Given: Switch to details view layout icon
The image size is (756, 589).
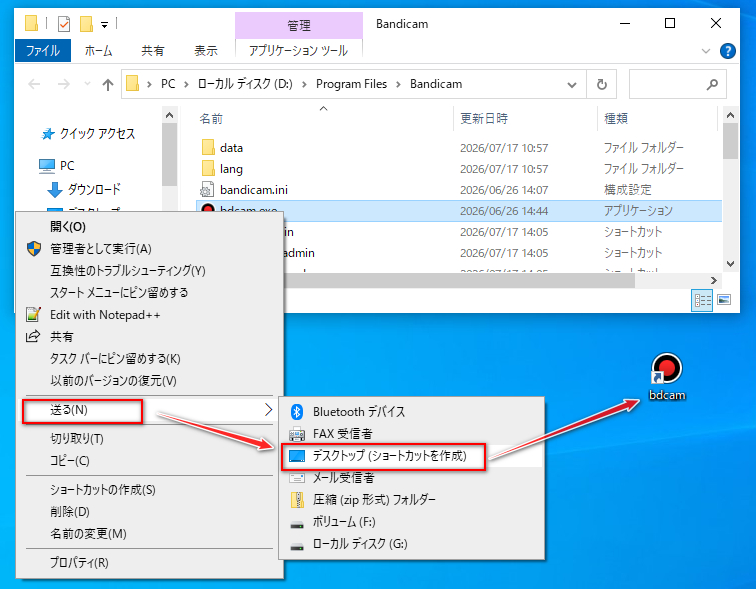Looking at the screenshot, I should click(x=702, y=300).
